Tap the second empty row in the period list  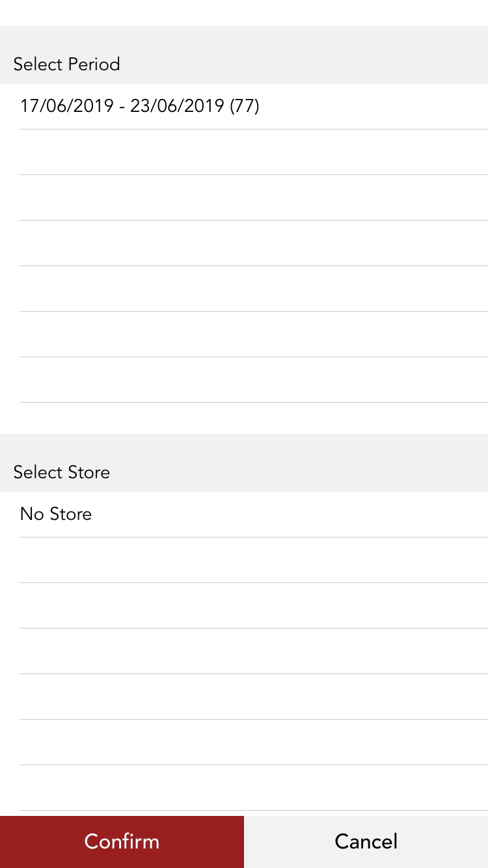[x=244, y=197]
